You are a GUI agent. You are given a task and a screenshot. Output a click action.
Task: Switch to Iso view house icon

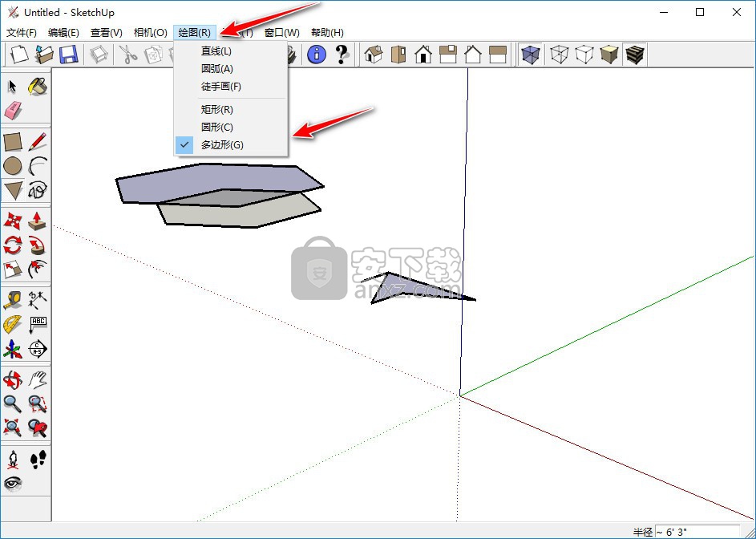click(374, 54)
